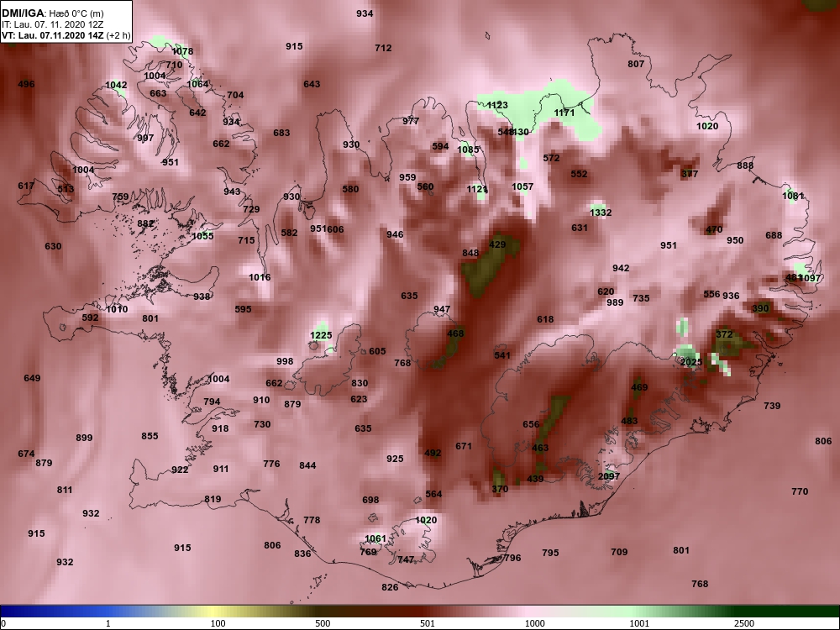Click the map value 925
840x630 pixels.
pos(395,459)
